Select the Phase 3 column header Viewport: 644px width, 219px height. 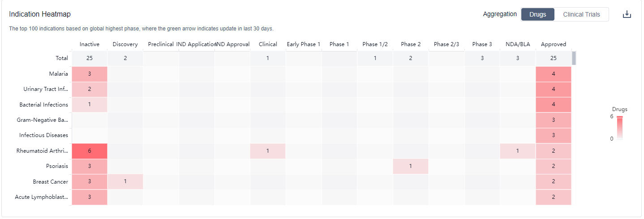click(482, 44)
